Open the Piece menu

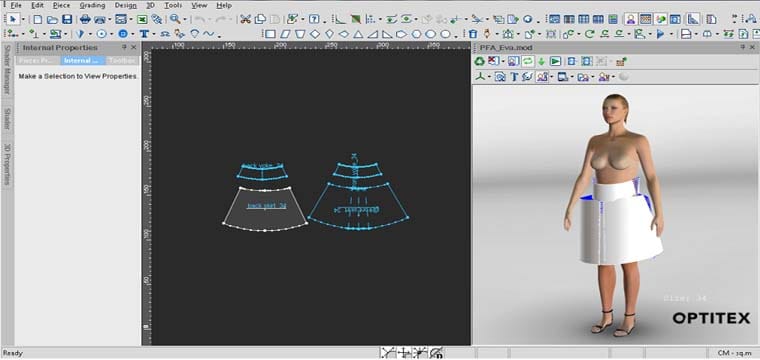tap(61, 5)
